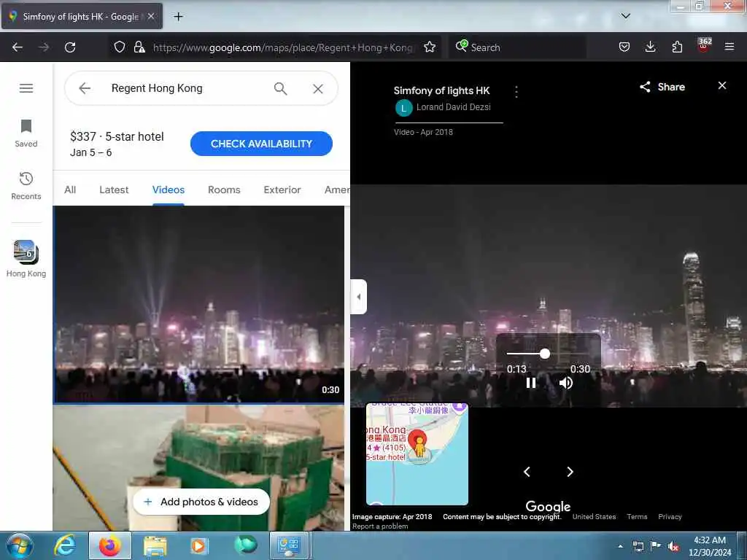Screen dimensions: 747x560
Task: Collapse the side panel arrow
Action: [x=359, y=297]
